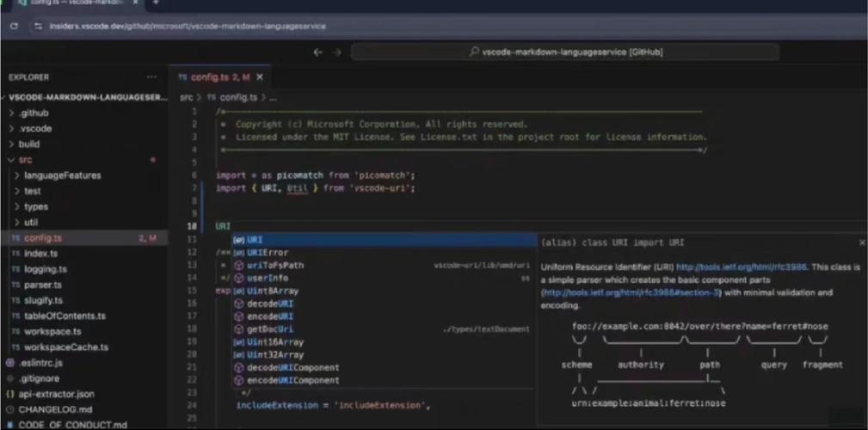Select decodeURIComponent suggestion
Image resolution: width=868 pixels, height=430 pixels.
[x=385, y=367]
